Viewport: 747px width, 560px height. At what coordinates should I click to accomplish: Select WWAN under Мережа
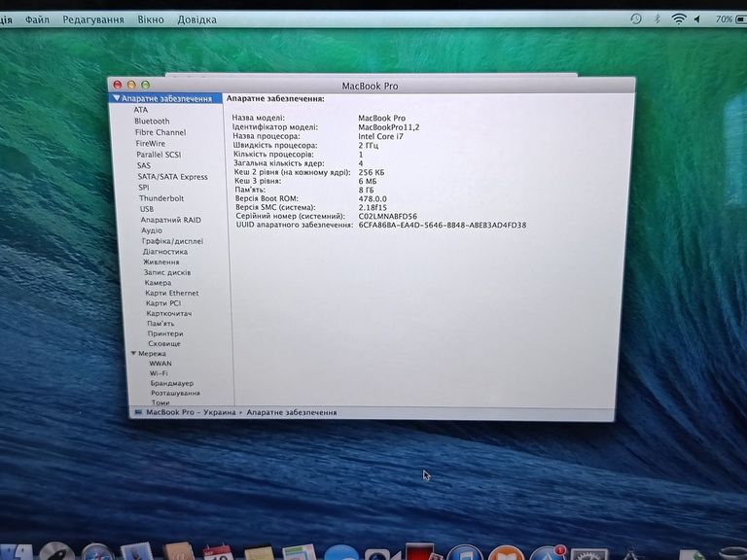coord(160,364)
